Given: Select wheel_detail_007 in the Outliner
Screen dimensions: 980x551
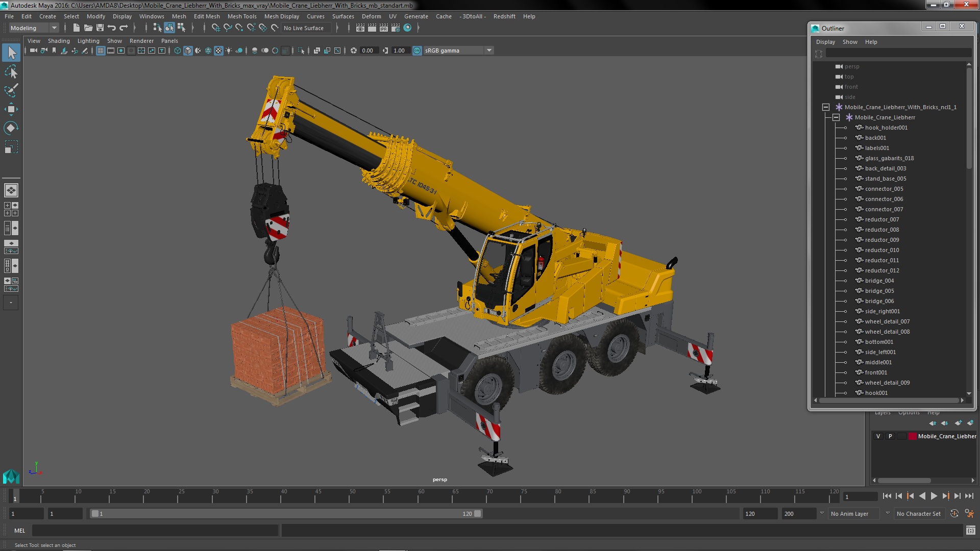Looking at the screenshot, I should 887,321.
